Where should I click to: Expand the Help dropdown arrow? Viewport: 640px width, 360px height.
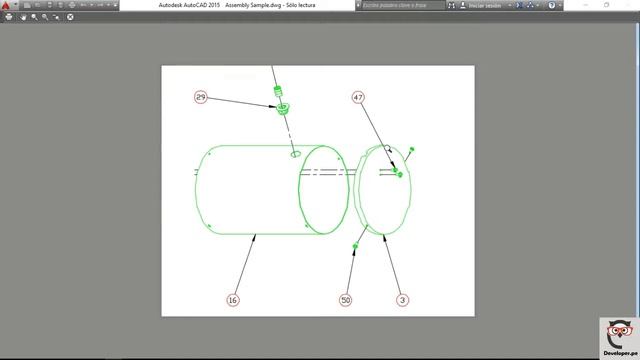[x=560, y=5]
